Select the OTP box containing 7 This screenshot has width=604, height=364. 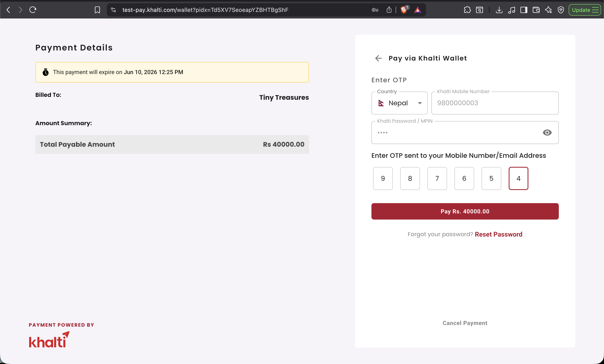tap(437, 179)
